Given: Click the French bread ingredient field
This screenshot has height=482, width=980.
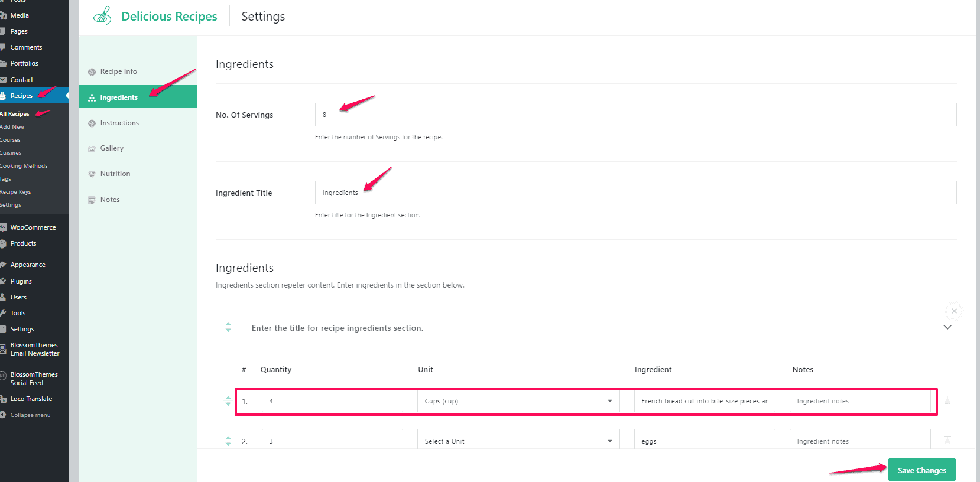Looking at the screenshot, I should [x=705, y=401].
